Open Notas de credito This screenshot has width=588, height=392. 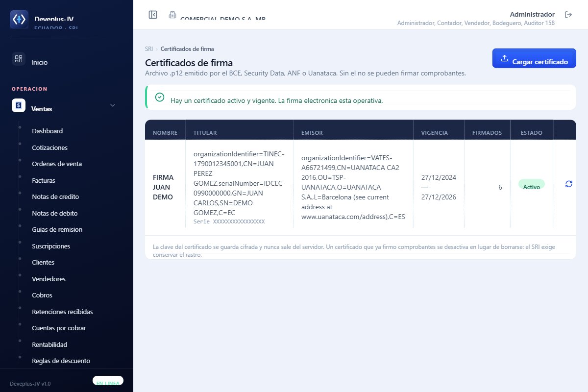(x=55, y=196)
